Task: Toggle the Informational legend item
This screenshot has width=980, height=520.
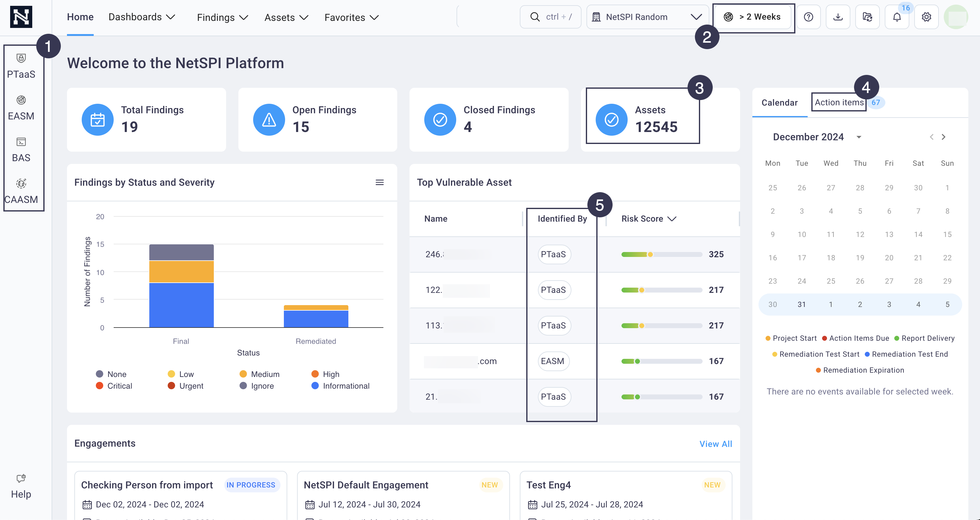Action: click(340, 386)
